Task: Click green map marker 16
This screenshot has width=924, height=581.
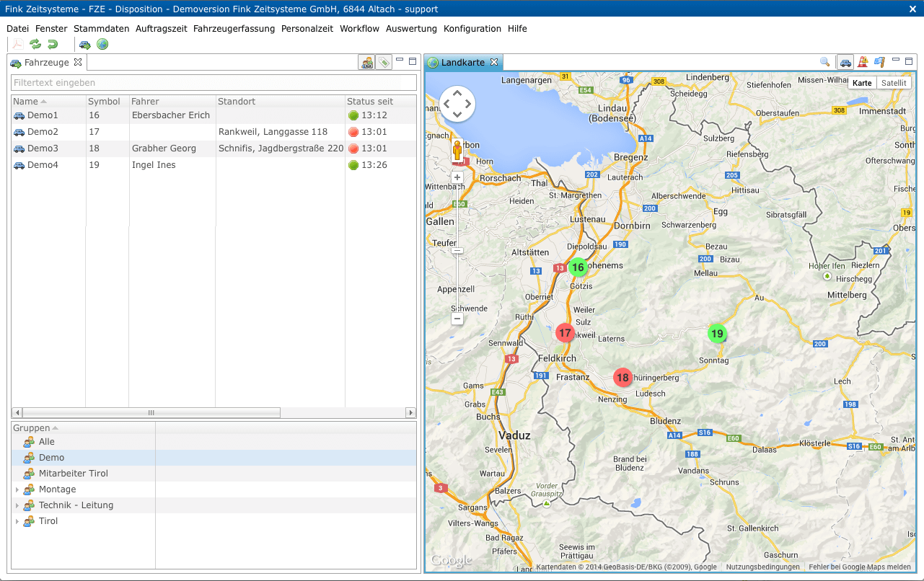Action: pyautogui.click(x=578, y=267)
